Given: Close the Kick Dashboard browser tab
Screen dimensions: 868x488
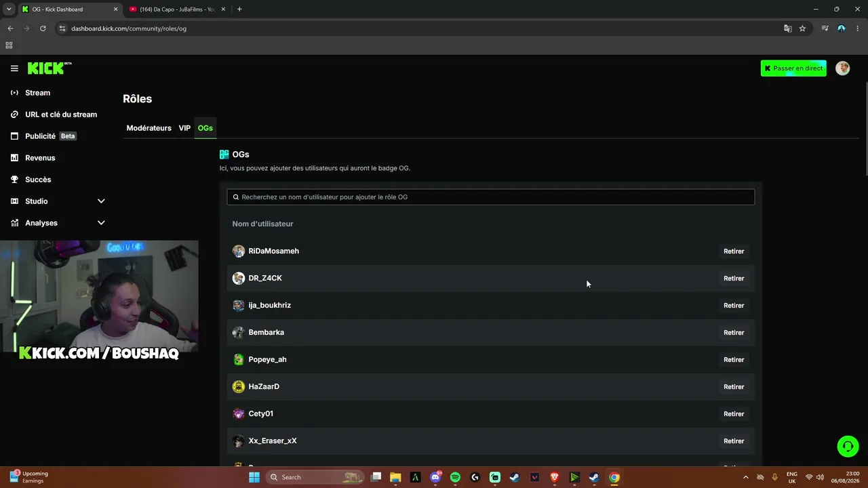Looking at the screenshot, I should point(115,9).
